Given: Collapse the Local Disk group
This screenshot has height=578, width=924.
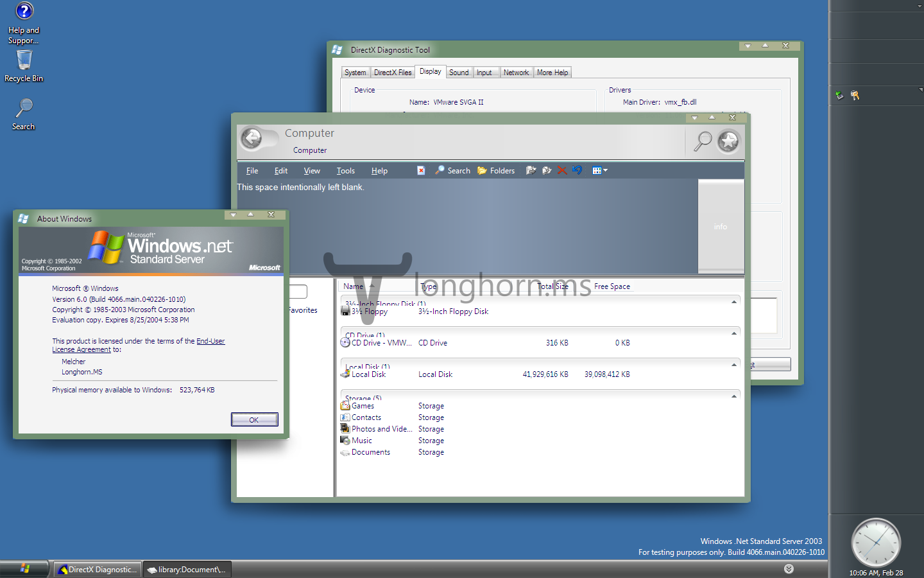Looking at the screenshot, I should click(x=734, y=365).
